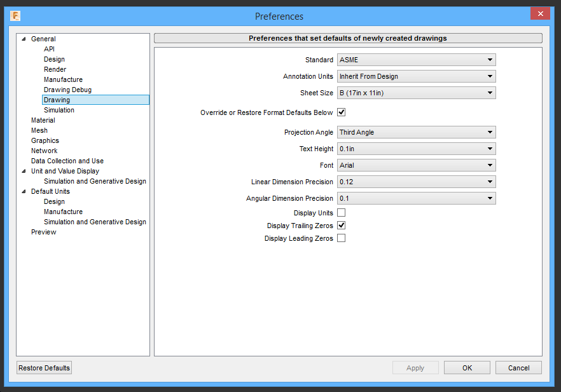This screenshot has height=392, width=561.
Task: Close the Preferences dialog with the X
Action: pos(540,13)
